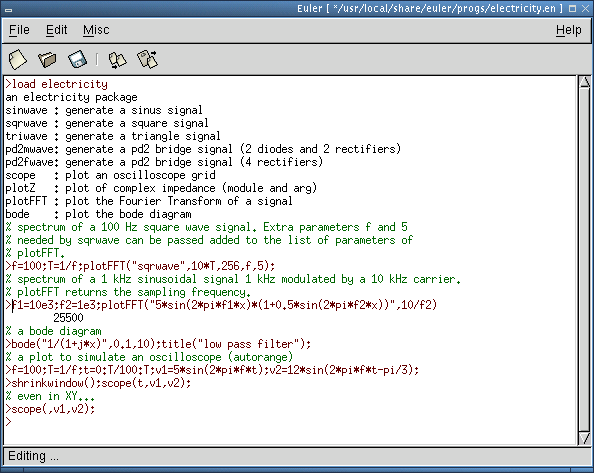Click the scrollbar up arrow
The image size is (594, 473).
pos(585,83)
